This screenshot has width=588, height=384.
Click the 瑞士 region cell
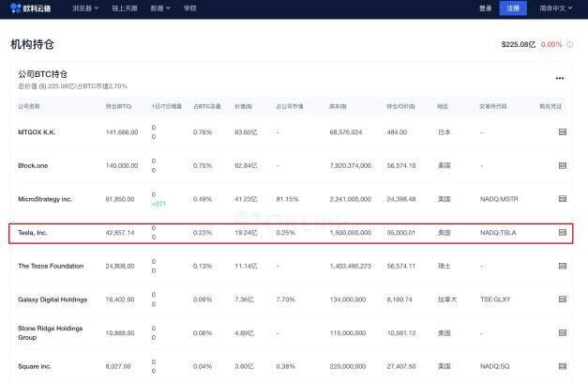(444, 266)
